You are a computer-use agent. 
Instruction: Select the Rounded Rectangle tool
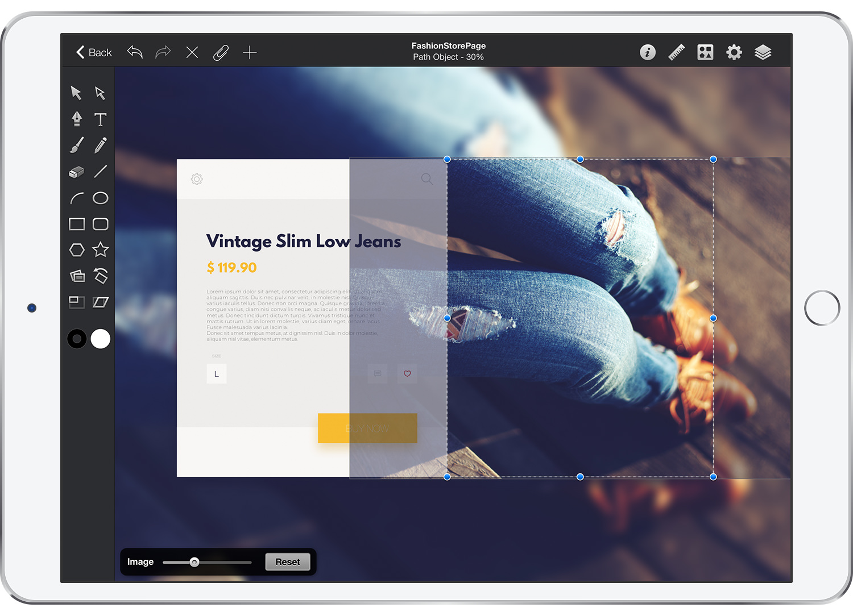(101, 224)
